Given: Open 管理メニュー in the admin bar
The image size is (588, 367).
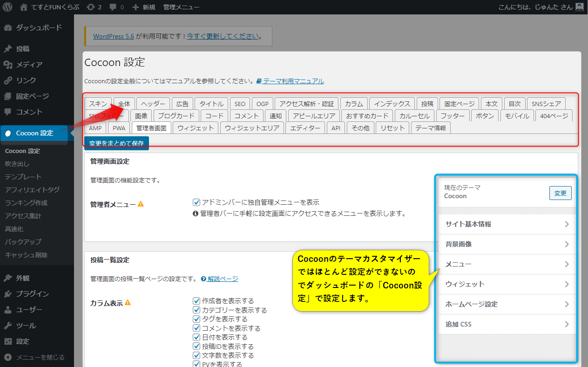Looking at the screenshot, I should (x=182, y=7).
